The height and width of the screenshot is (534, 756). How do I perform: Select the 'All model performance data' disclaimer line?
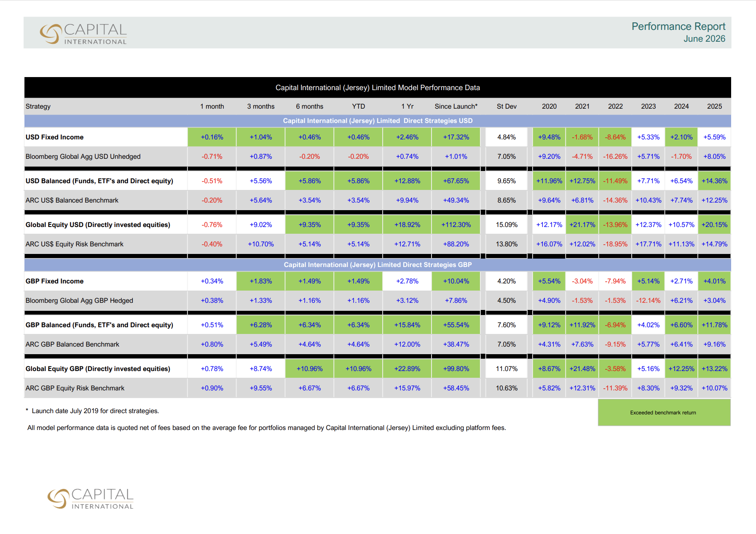(x=267, y=428)
